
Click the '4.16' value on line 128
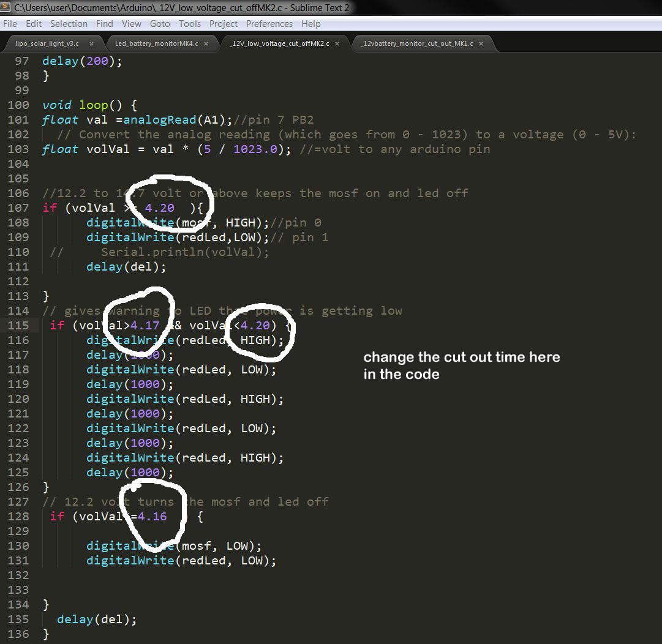[152, 517]
